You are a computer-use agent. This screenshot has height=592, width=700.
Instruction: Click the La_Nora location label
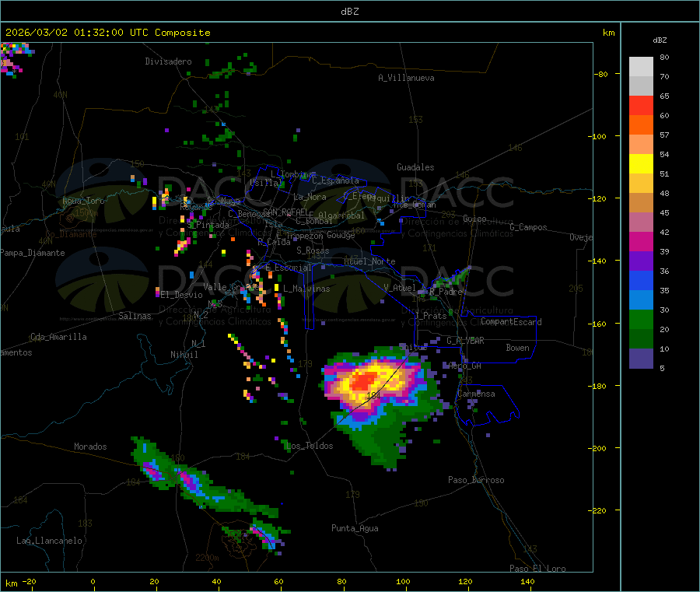(x=310, y=197)
